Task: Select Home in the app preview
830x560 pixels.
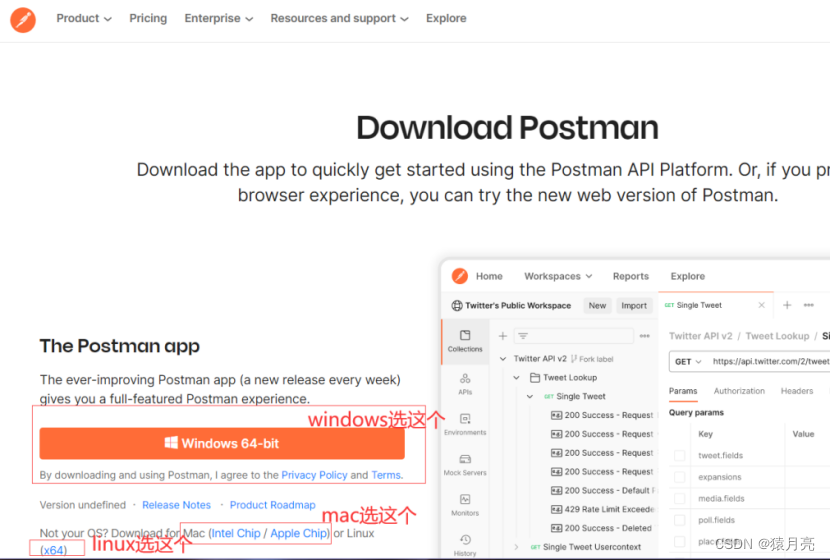Action: (x=489, y=276)
